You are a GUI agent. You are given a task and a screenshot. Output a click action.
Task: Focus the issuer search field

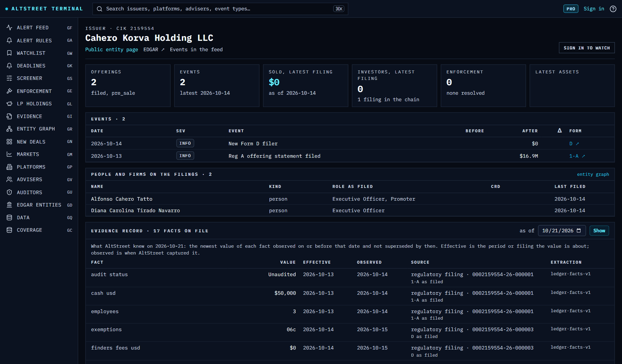pyautogui.click(x=220, y=9)
